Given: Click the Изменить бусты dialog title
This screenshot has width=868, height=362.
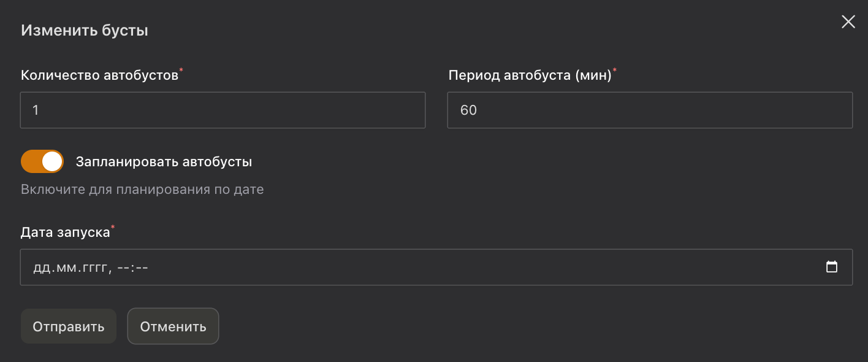Looking at the screenshot, I should tap(85, 29).
